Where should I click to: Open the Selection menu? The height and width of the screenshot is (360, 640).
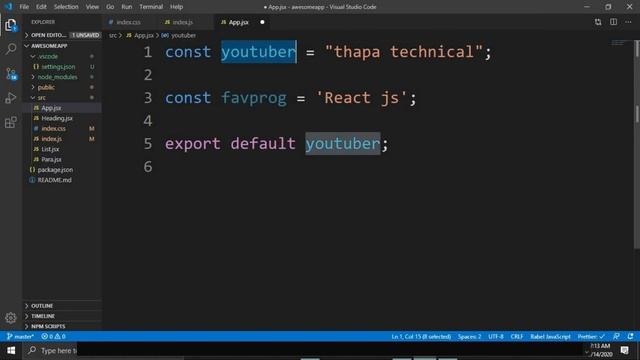(x=66, y=7)
